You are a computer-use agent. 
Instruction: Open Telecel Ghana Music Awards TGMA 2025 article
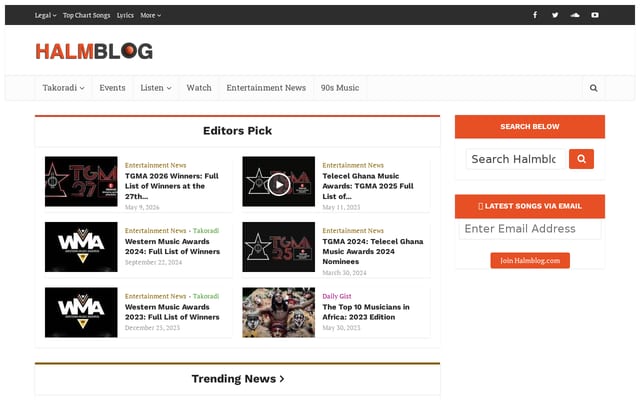point(368,186)
